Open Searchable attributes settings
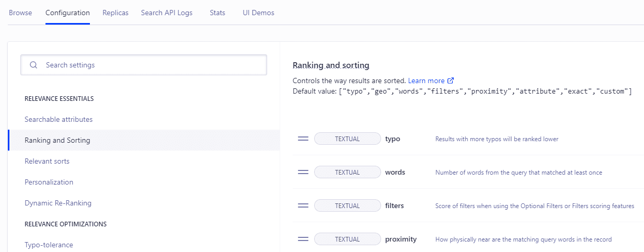644x252 pixels. coord(59,119)
